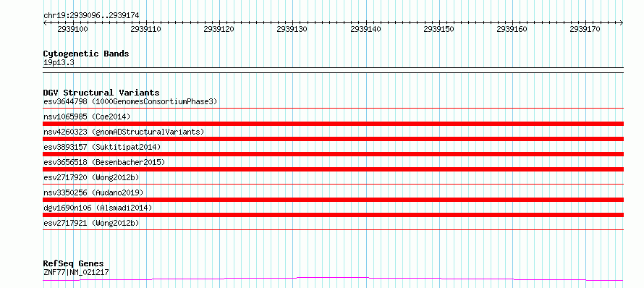Open the esv2717921 Wong2012b entry

333,229
